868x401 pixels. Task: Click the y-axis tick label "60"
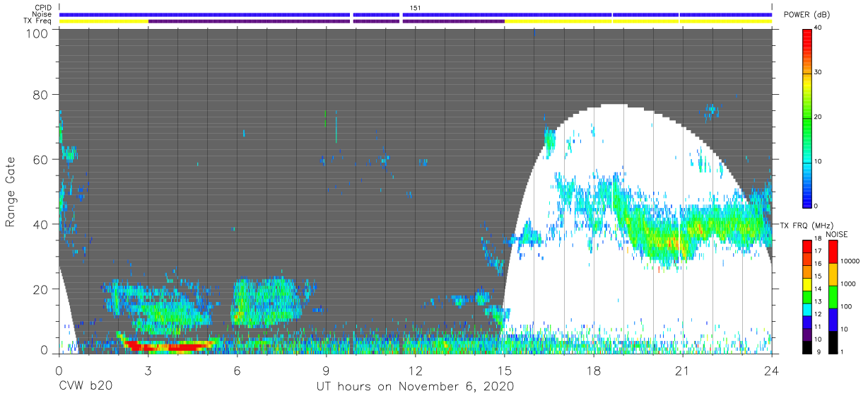(41, 160)
